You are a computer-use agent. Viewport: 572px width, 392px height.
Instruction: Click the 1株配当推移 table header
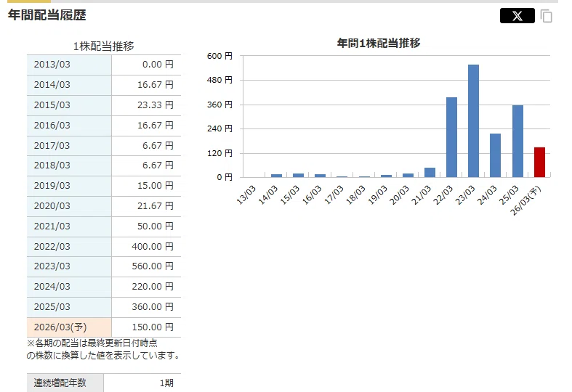pos(104,46)
